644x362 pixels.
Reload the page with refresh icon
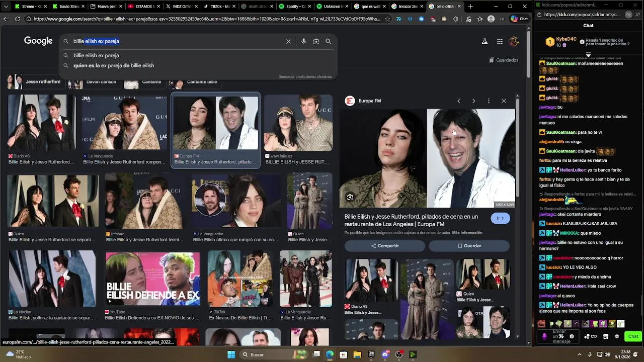17,19
